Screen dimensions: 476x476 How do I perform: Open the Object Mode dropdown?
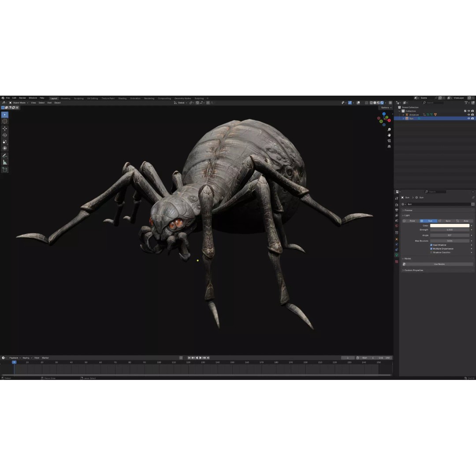[x=19, y=103]
